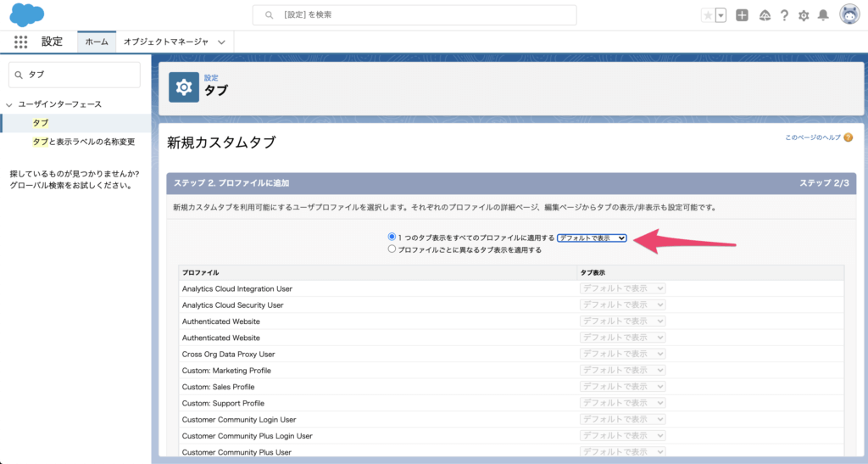Viewport: 868px width, 464px height.
Task: Open the help question mark icon
Action: click(784, 15)
